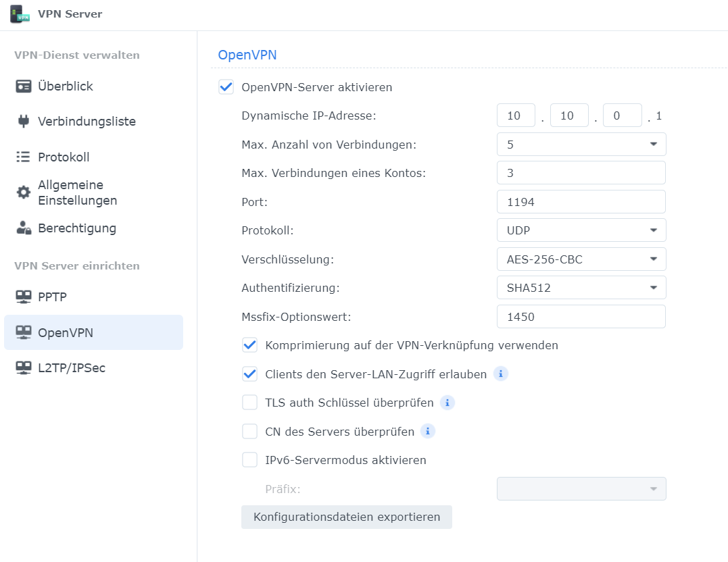The image size is (728, 562).
Task: Show info for TLS auth Schlüssel
Action: 447,403
